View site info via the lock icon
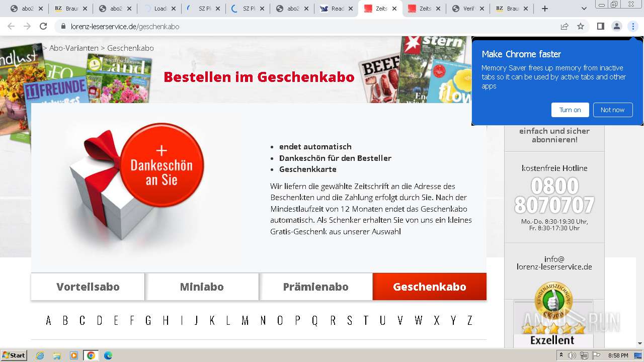644x362 pixels. tap(63, 26)
